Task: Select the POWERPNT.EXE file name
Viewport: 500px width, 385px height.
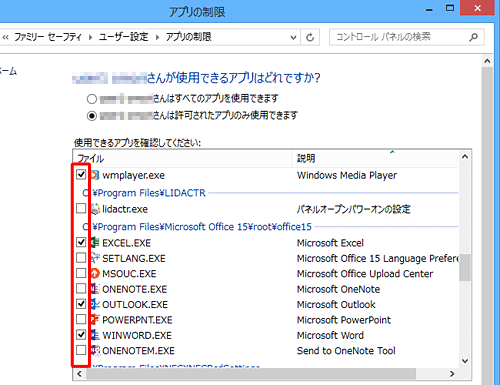Action: [x=137, y=320]
